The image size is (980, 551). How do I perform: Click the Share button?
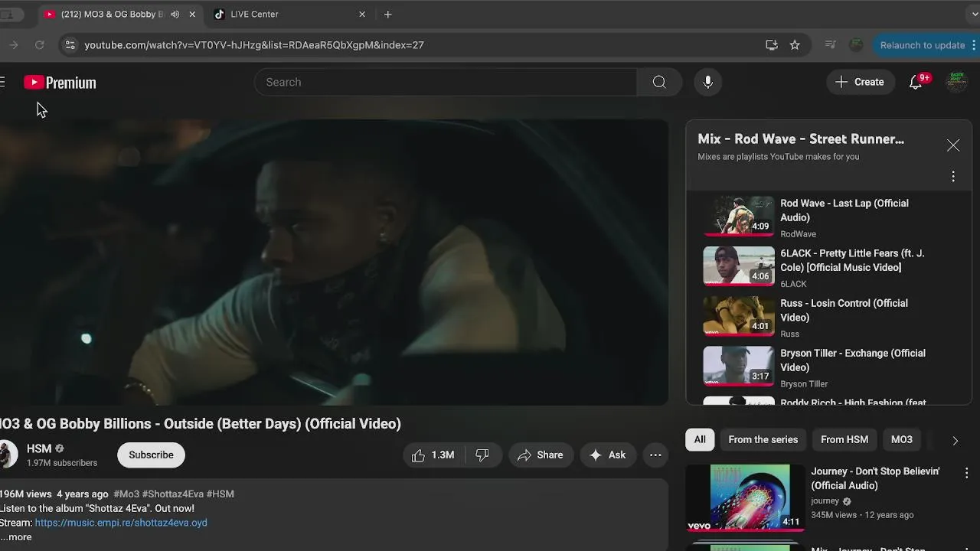click(x=541, y=455)
